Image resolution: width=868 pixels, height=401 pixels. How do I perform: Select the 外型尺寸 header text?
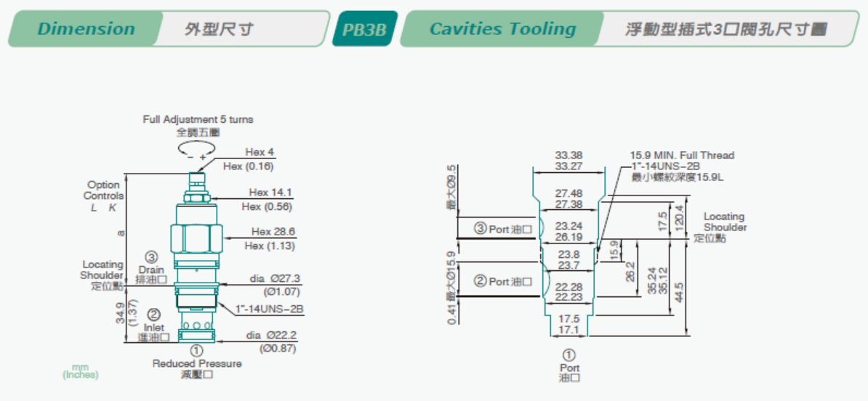click(x=220, y=29)
